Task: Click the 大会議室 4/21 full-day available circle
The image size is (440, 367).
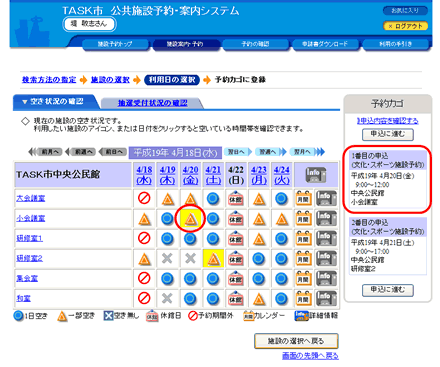Action: (x=213, y=199)
